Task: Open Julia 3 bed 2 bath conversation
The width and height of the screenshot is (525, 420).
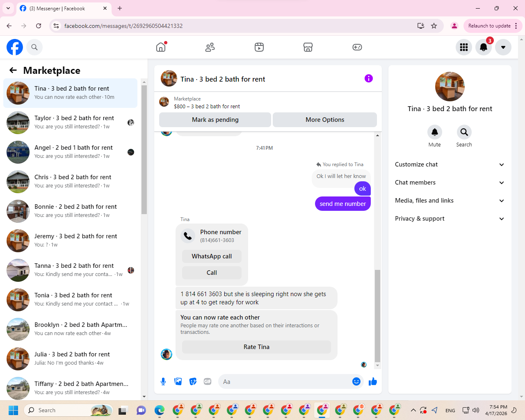Action: [70, 359]
